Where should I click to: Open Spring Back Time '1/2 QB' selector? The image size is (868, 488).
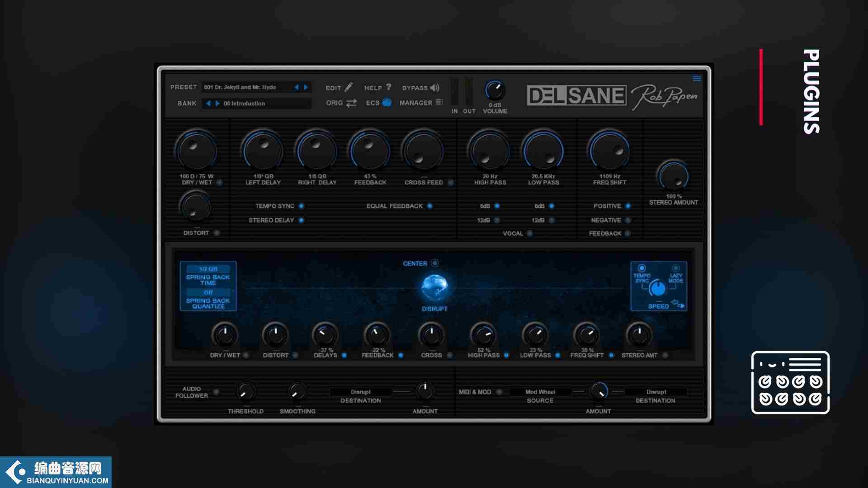click(208, 269)
